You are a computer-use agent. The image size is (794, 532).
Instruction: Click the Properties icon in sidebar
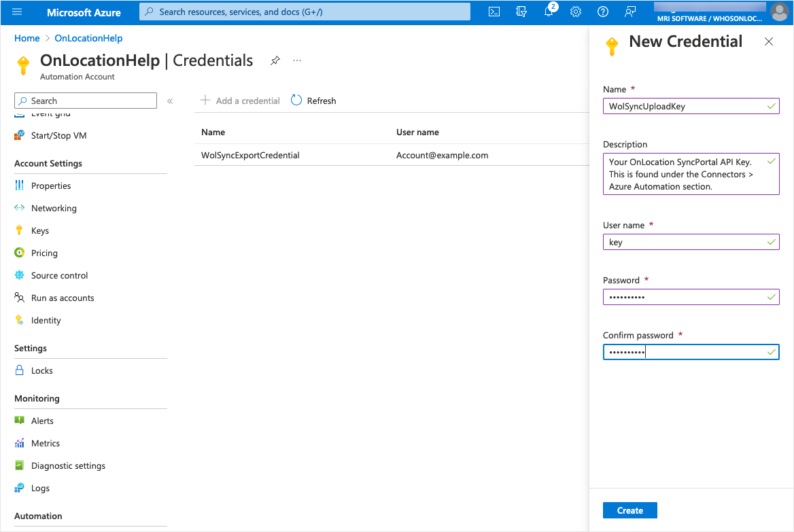pyautogui.click(x=19, y=185)
